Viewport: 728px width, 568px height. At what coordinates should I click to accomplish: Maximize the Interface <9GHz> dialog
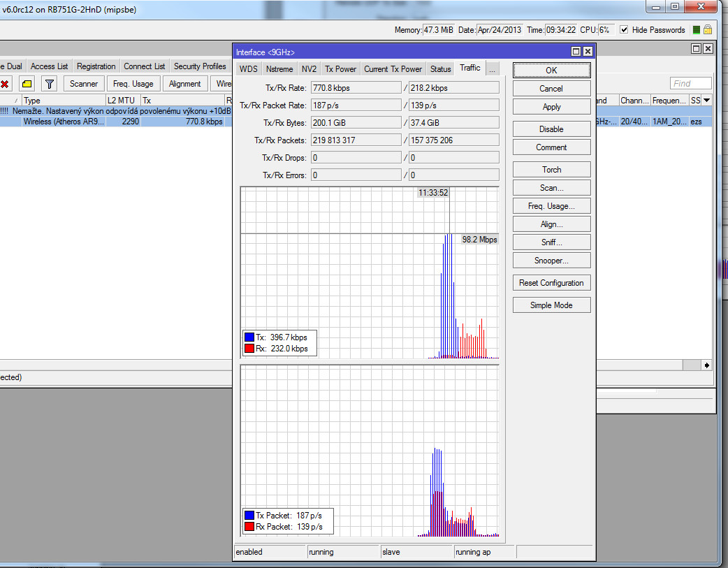(576, 52)
